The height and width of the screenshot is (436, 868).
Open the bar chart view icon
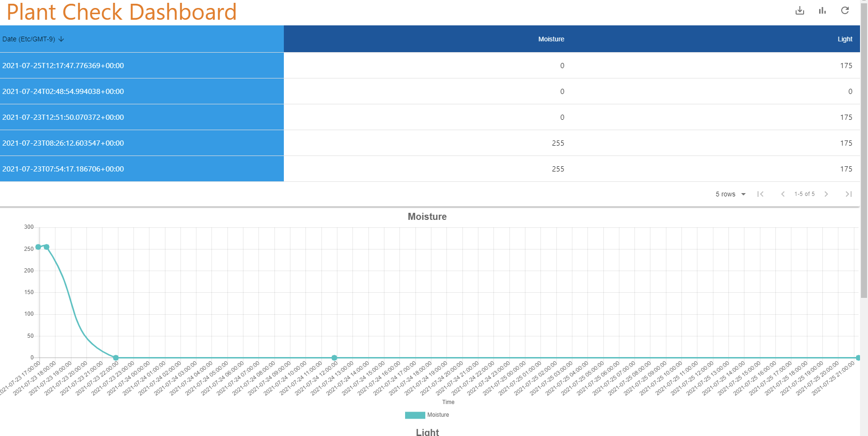(x=822, y=11)
